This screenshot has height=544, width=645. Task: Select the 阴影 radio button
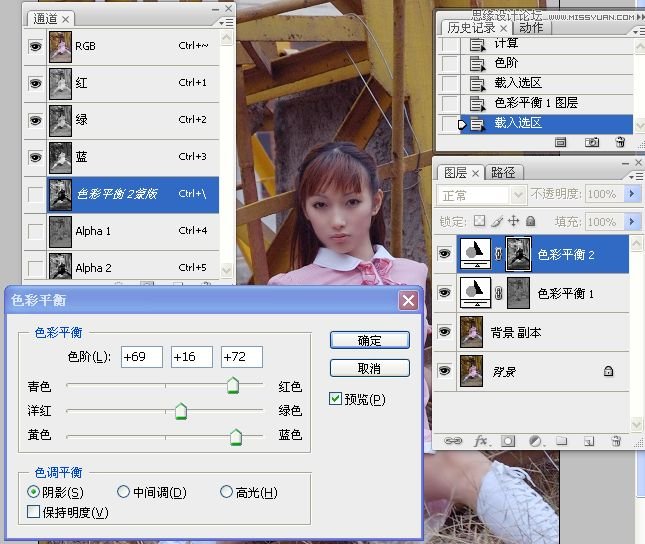pos(33,491)
